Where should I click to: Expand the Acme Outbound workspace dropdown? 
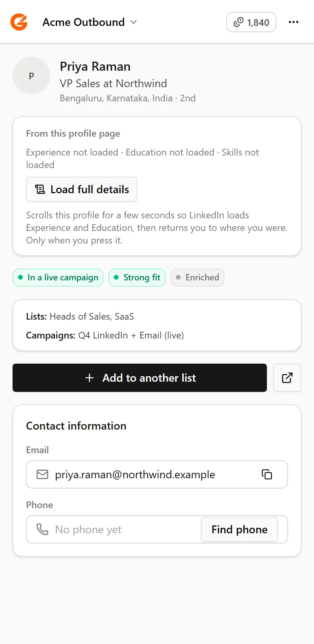(90, 22)
